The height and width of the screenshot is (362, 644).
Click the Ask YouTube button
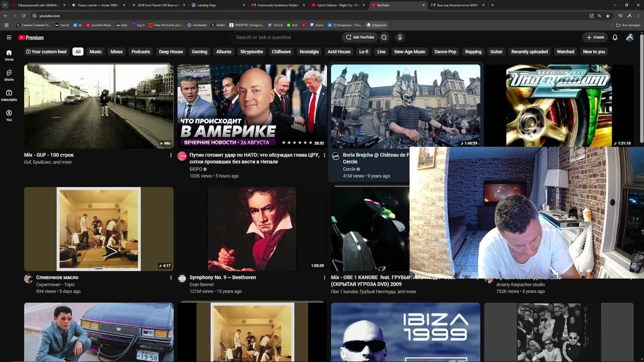point(360,37)
